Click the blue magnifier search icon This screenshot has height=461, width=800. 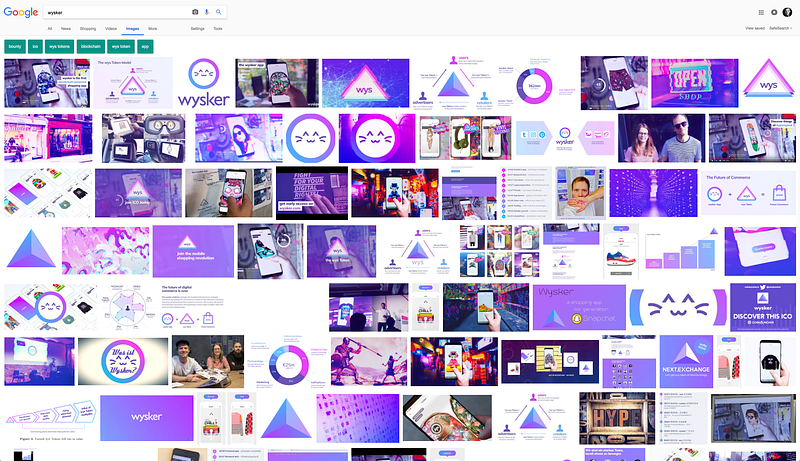pos(219,12)
